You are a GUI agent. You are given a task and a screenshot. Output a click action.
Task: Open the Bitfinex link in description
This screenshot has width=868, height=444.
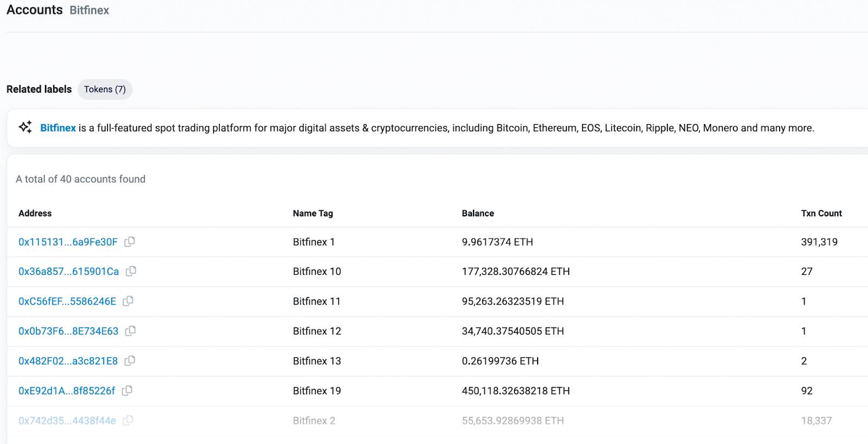58,128
